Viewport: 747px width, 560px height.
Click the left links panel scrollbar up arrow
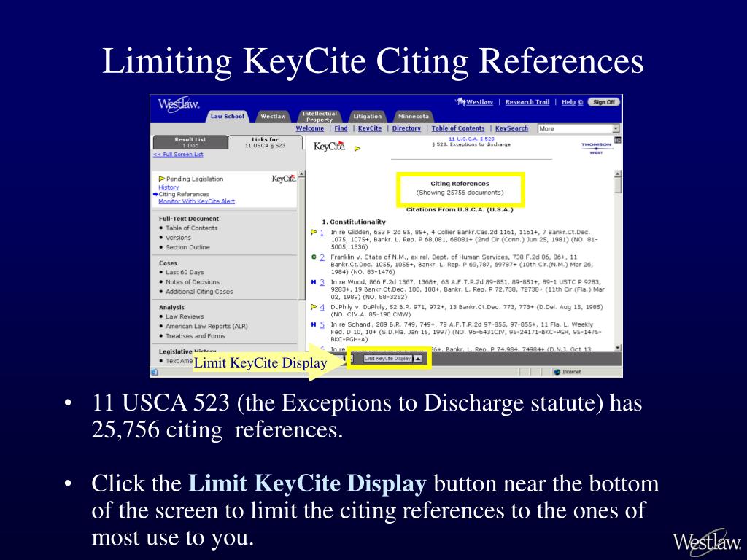pyautogui.click(x=301, y=175)
